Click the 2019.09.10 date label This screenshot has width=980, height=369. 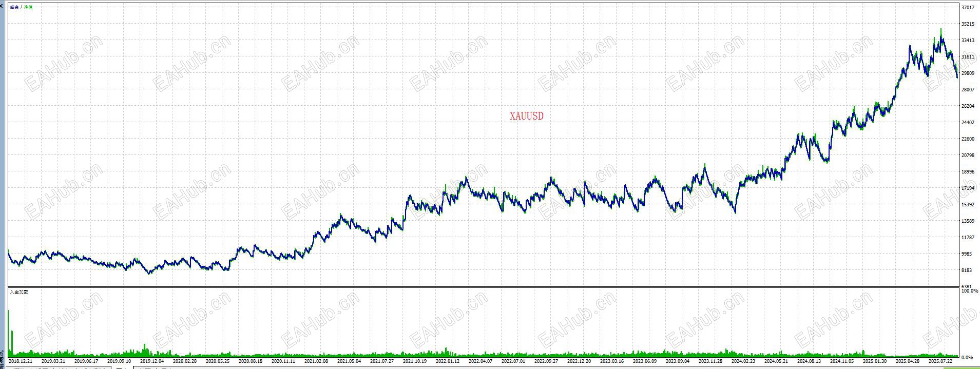119,361
